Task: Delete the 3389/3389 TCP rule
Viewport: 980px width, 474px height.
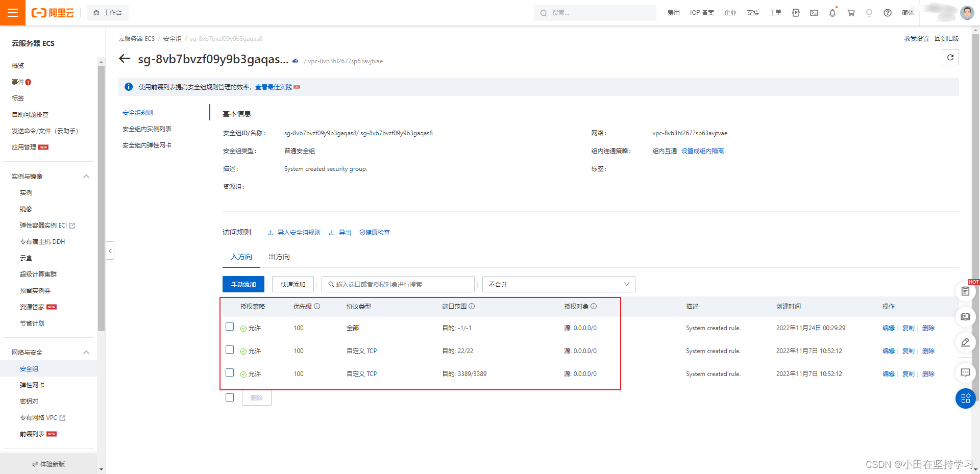Action: tap(928, 374)
